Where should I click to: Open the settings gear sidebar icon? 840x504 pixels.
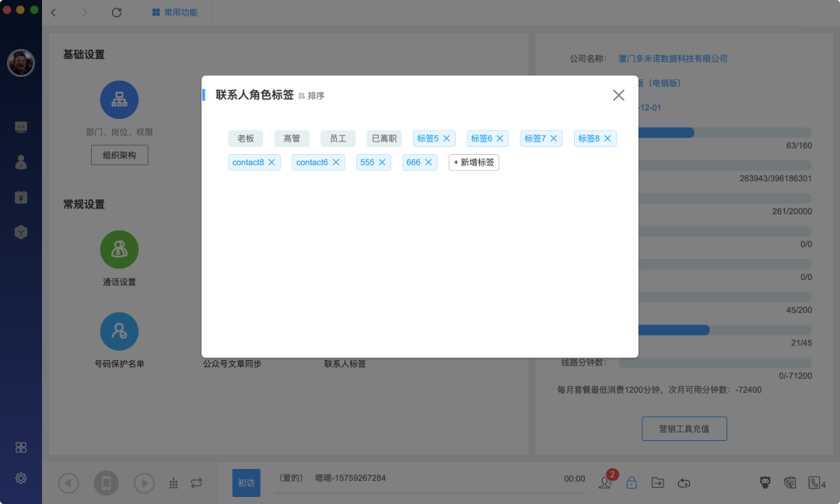[x=21, y=478]
